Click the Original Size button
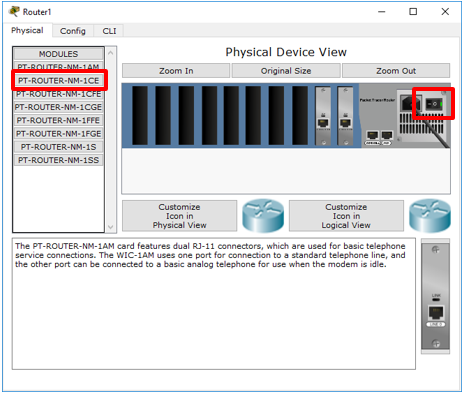 coord(286,71)
